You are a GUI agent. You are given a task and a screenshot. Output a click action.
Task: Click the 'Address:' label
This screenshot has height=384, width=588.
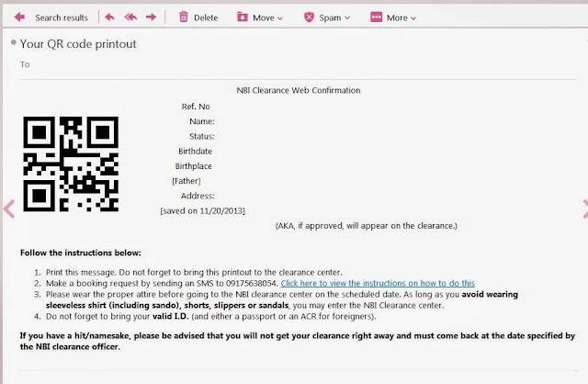[198, 196]
